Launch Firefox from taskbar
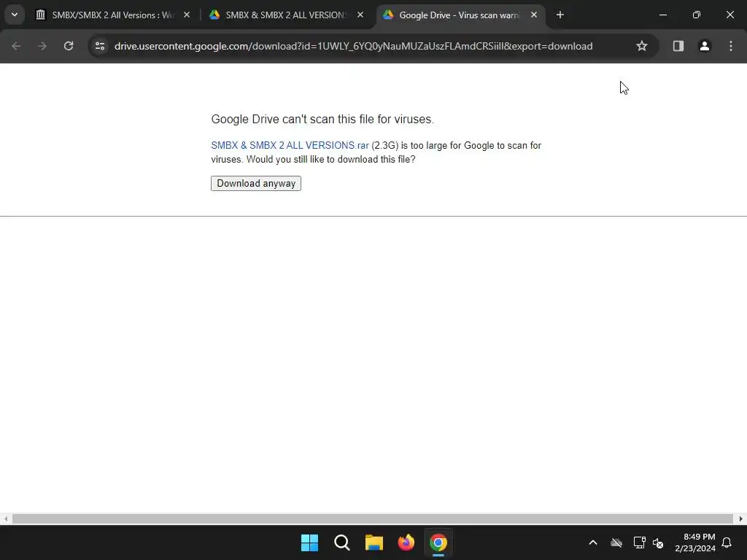747x560 pixels. (406, 542)
